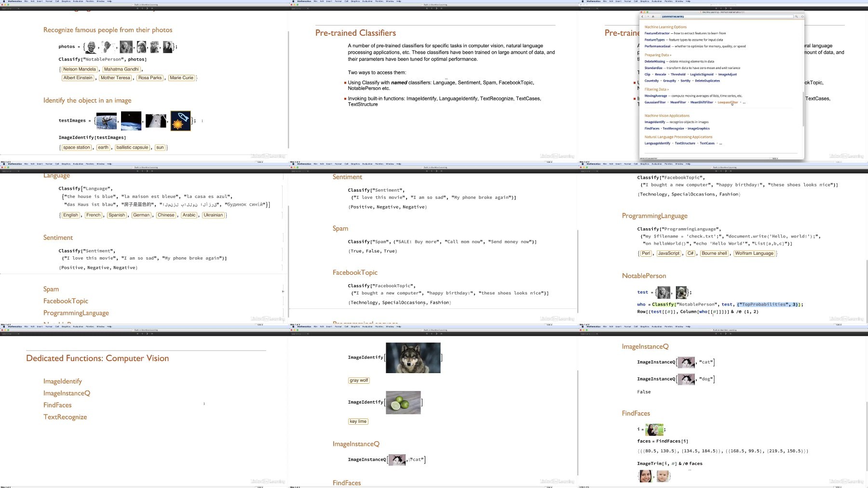The image size is (868, 488).
Task: Go to previous slide above the famous-people slide
Action: pyautogui.click(x=142, y=8)
